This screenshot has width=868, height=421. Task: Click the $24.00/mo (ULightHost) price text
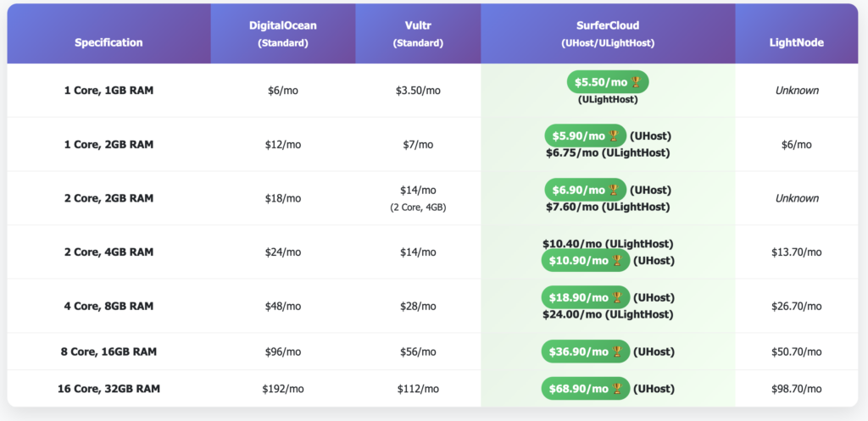[607, 314]
